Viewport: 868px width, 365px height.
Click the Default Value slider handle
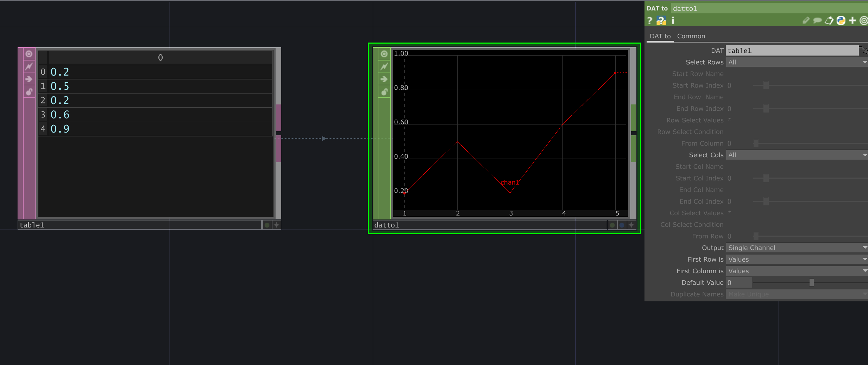tap(811, 282)
